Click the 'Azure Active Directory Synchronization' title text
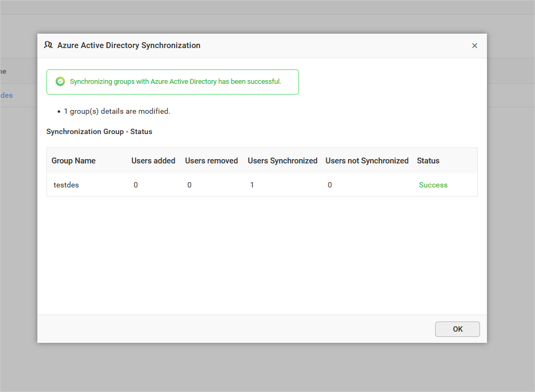535x392 pixels. (128, 45)
